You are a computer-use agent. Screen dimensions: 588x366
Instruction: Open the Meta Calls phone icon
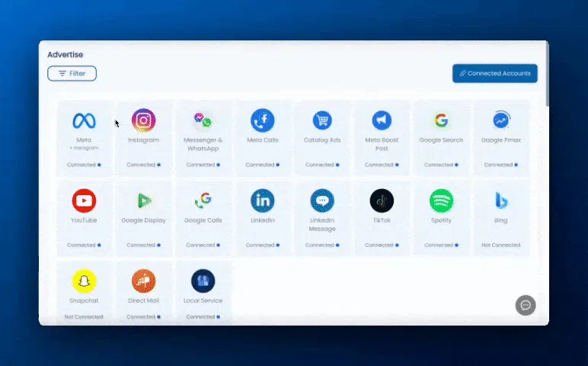coord(263,120)
